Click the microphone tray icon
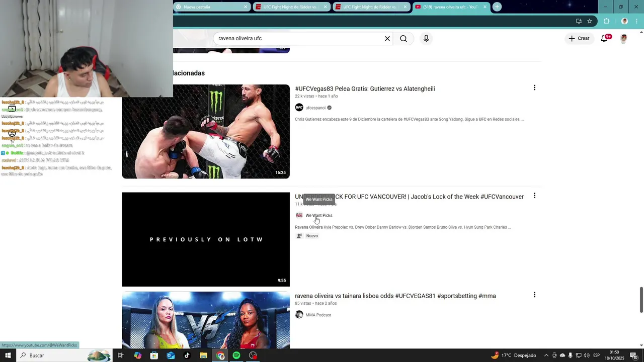This screenshot has width=644, height=362. 571,355
